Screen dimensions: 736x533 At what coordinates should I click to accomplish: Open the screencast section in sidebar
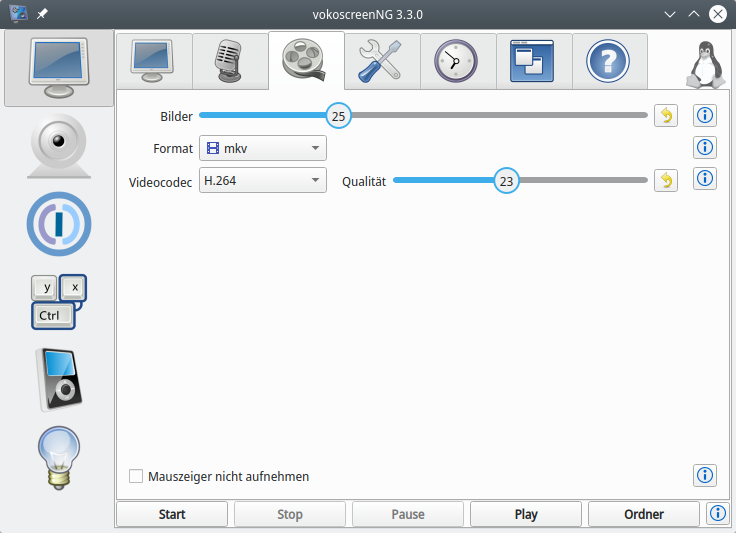tap(59, 69)
